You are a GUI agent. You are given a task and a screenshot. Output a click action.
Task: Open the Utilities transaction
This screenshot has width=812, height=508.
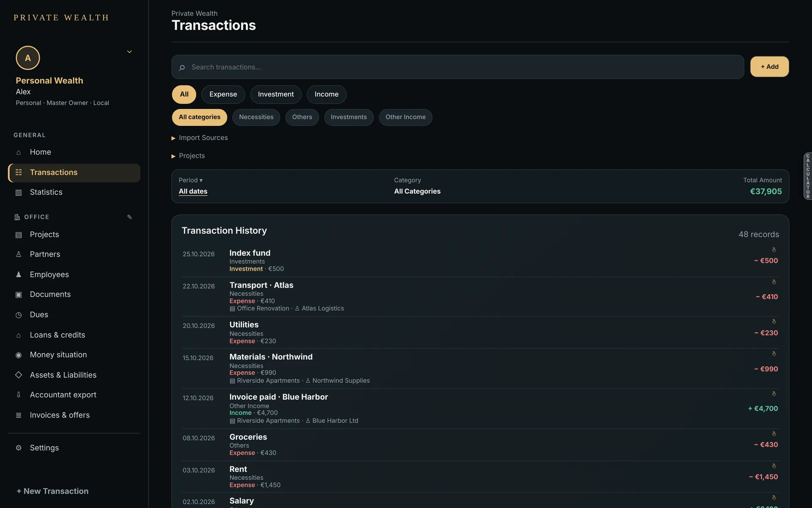(x=480, y=333)
